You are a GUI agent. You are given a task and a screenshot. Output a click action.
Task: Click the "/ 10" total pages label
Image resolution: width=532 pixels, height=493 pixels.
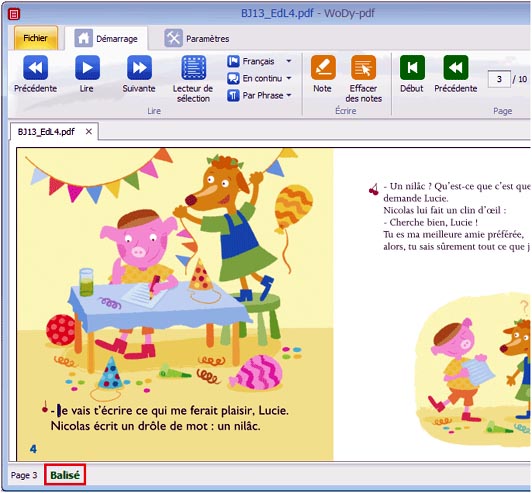coord(519,79)
